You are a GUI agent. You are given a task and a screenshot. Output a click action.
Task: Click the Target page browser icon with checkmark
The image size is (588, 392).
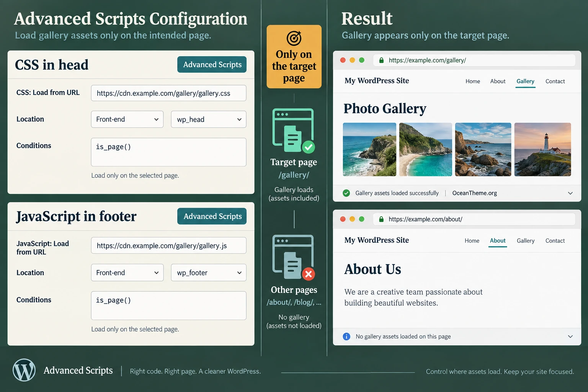pyautogui.click(x=294, y=131)
